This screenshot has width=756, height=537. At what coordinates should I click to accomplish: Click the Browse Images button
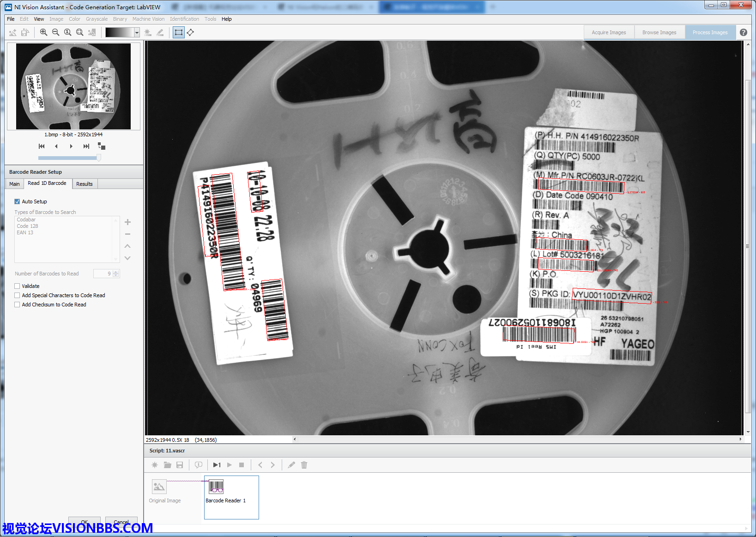pos(659,32)
